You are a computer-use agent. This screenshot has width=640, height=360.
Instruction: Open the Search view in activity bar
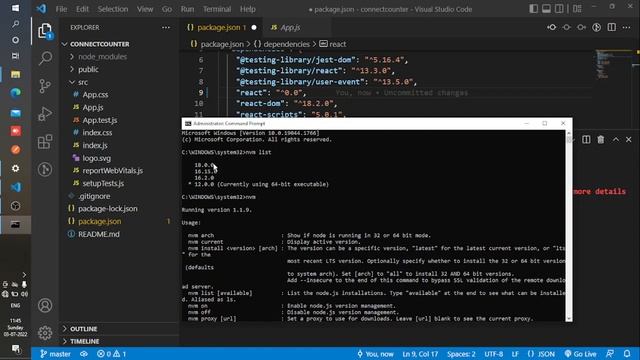[45, 58]
